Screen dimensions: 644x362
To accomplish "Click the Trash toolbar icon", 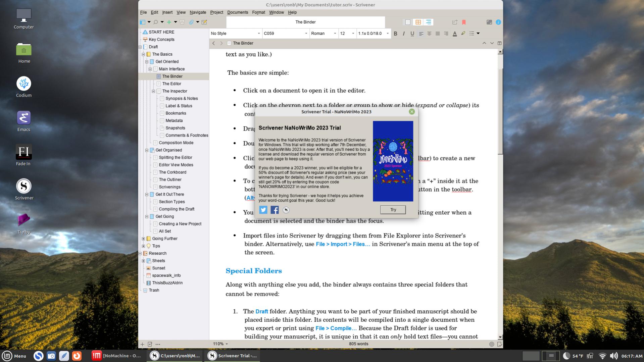I will [x=182, y=22].
